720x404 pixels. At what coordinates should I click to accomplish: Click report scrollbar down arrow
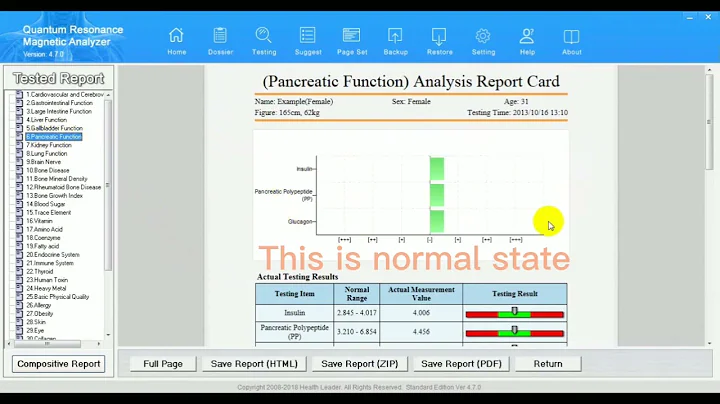tap(709, 343)
